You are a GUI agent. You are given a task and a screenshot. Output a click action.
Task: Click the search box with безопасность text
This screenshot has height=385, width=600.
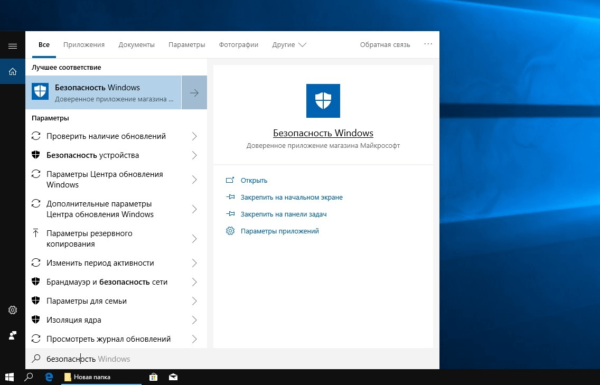click(x=232, y=359)
